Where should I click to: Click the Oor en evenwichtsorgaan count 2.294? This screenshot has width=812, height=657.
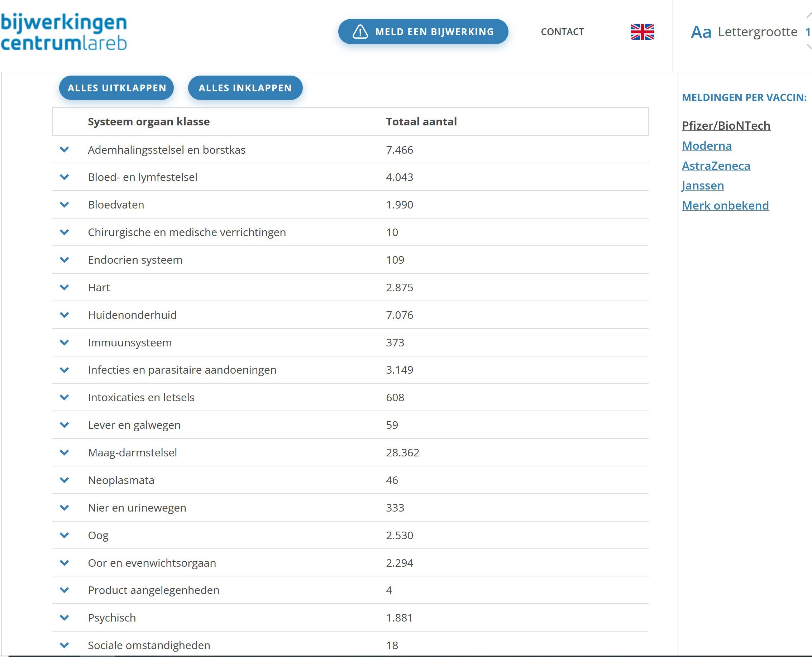tap(400, 562)
